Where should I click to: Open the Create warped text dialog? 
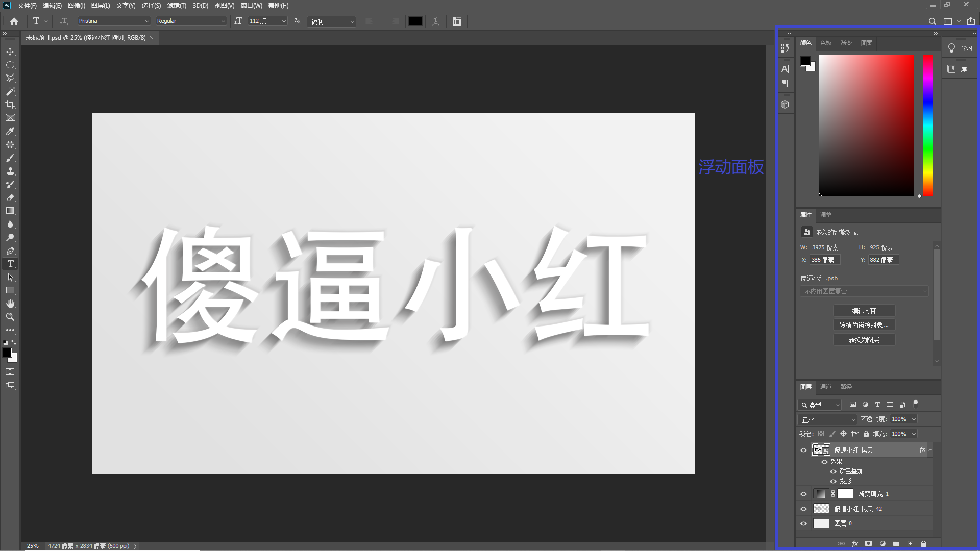tap(436, 21)
